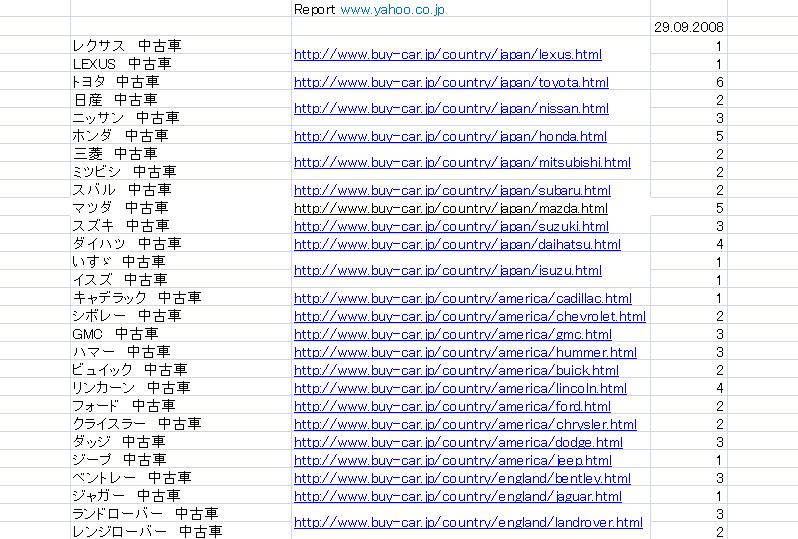The image size is (798, 539).
Task: Select the rank value 4 in the ダイハツ row
Action: [689, 244]
